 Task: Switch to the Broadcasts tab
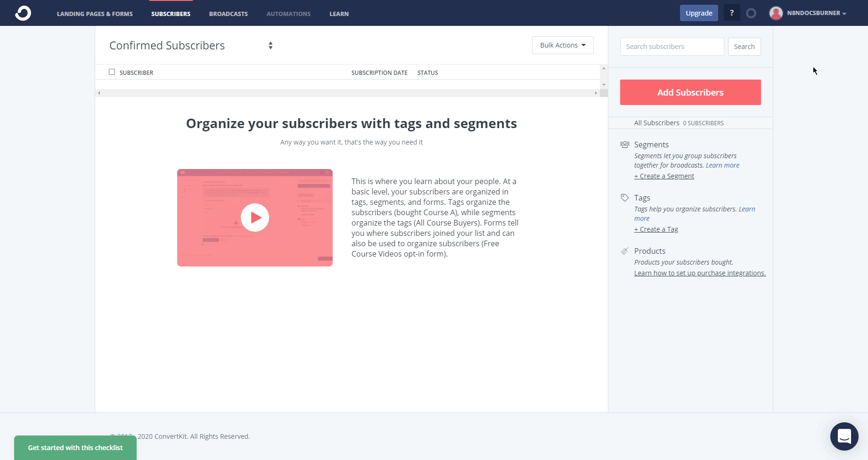pos(228,14)
